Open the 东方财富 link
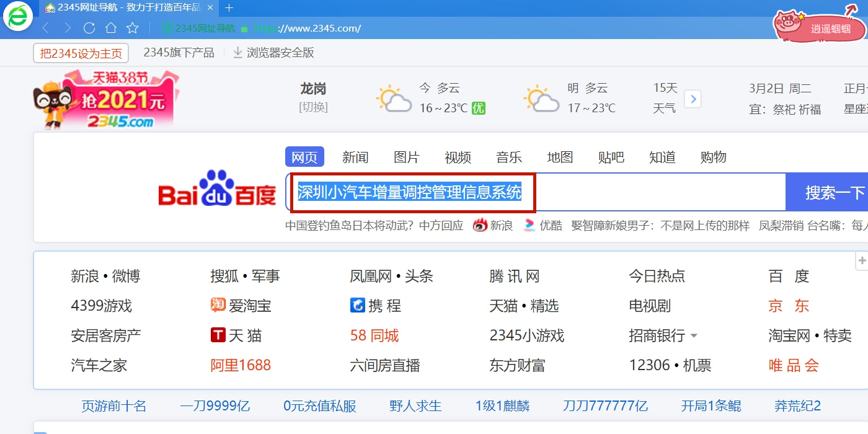The height and width of the screenshot is (434, 868). coord(517,366)
